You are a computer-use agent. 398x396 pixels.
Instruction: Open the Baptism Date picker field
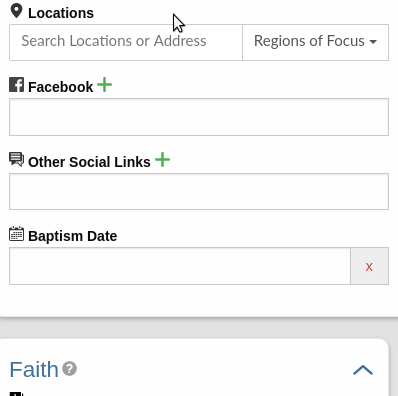point(180,266)
